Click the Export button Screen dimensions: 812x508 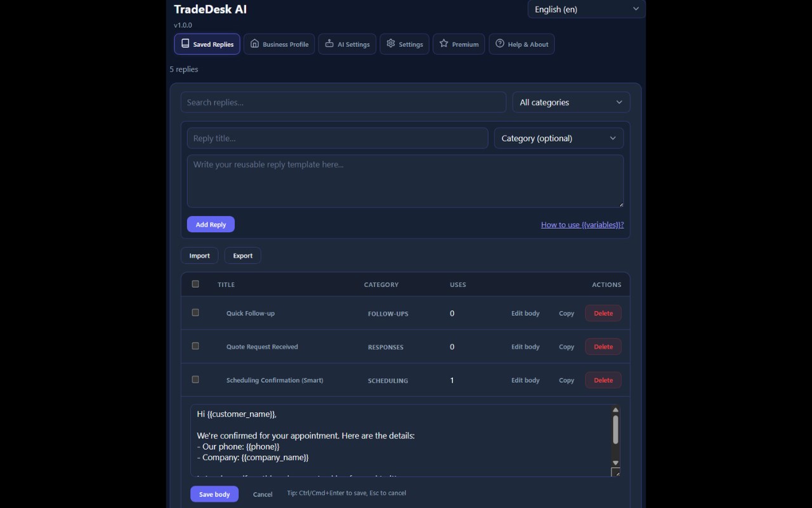(242, 255)
